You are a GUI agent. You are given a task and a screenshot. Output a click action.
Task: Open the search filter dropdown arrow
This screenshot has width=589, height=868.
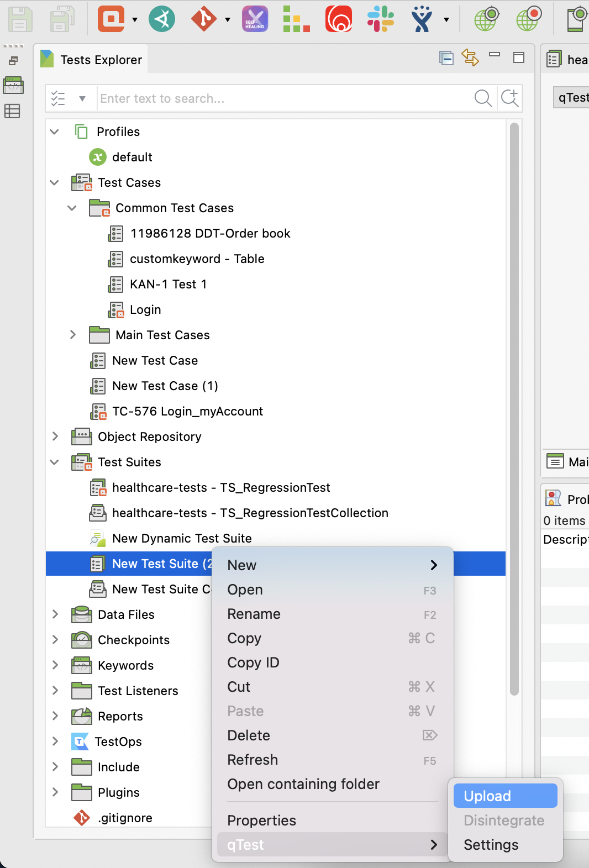point(82,99)
